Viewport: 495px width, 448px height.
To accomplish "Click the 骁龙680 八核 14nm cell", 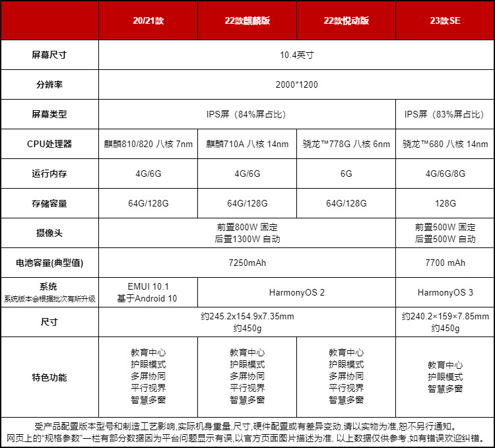I will pyautogui.click(x=445, y=144).
